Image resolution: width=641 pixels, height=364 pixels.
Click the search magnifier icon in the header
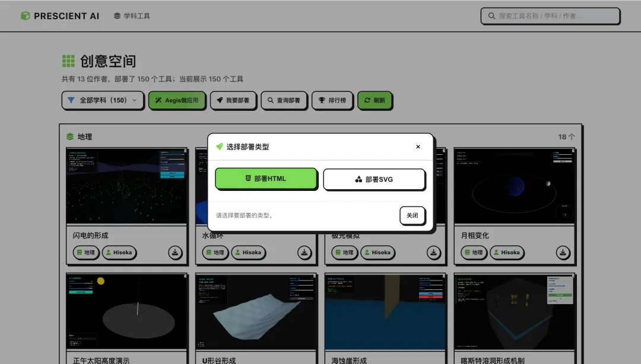coord(492,16)
